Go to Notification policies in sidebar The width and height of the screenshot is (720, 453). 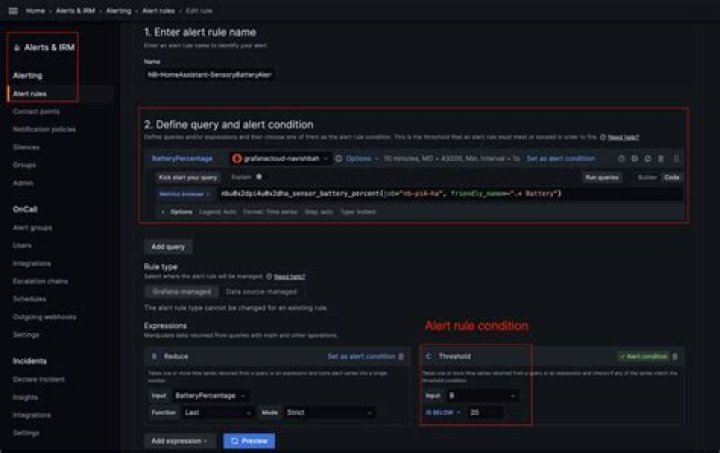(44, 129)
